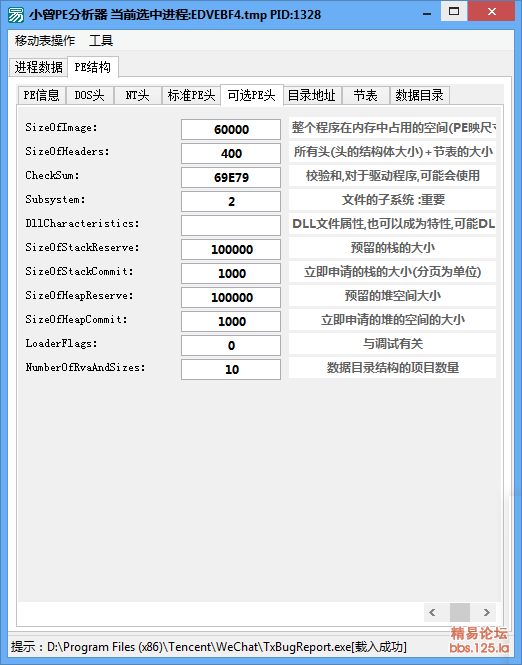Open the DOS头 tab
This screenshot has width=522, height=665.
pyautogui.click(x=89, y=95)
